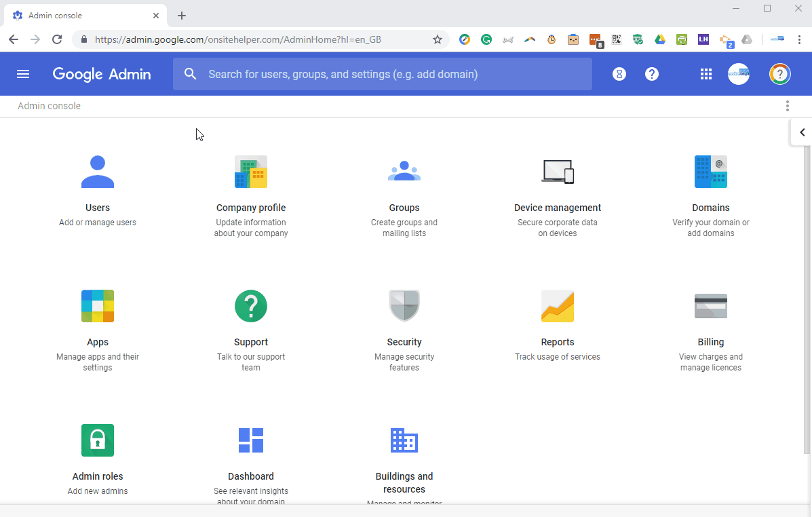Open the Billing credit card icon
Screen dimensions: 812x517
[x=710, y=305]
